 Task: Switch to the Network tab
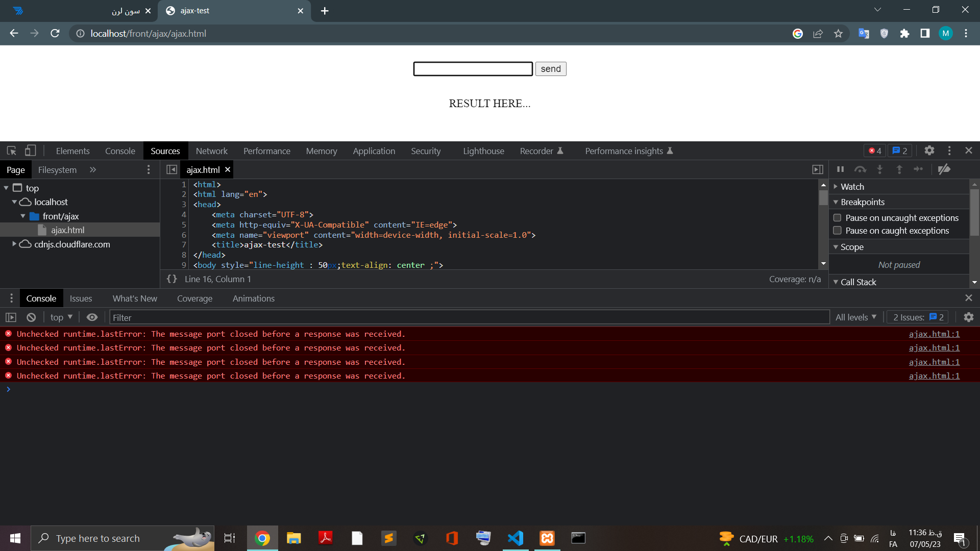pyautogui.click(x=212, y=151)
